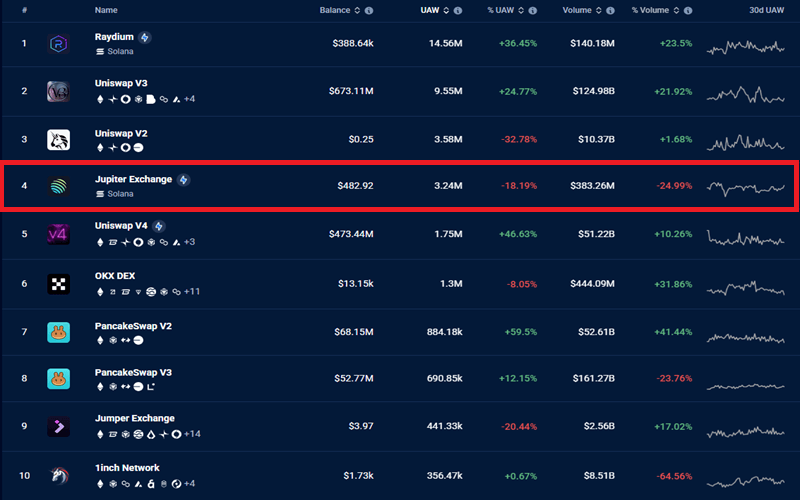The width and height of the screenshot is (800, 500).
Task: Select the 3.24M Jupiter Exchange UAW value
Action: pyautogui.click(x=448, y=186)
